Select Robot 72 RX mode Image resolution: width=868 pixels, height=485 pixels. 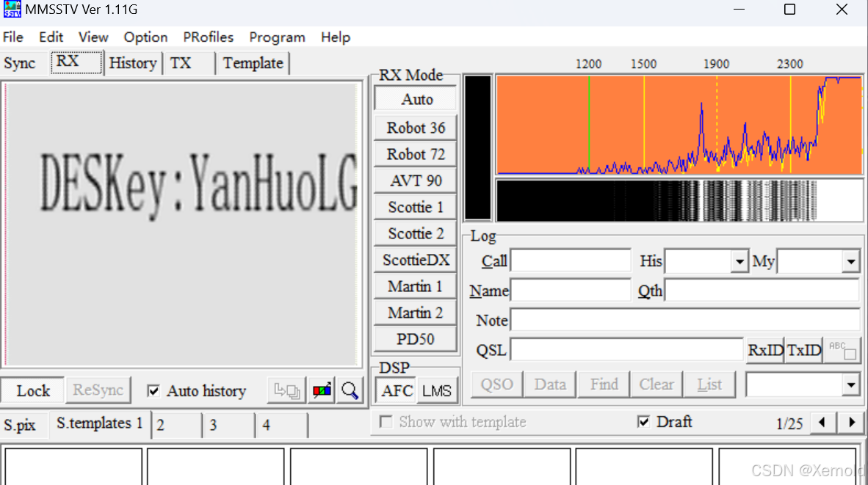[416, 154]
